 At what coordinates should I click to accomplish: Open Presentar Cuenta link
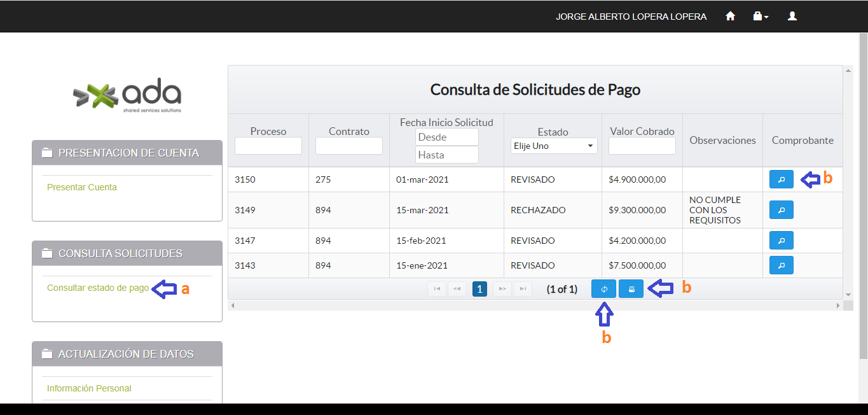click(82, 187)
